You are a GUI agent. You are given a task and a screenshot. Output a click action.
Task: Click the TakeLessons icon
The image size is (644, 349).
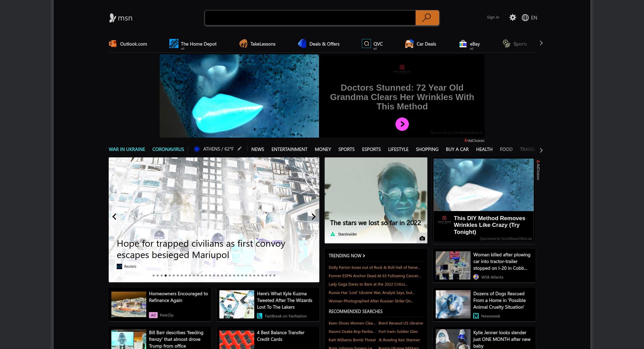click(243, 44)
